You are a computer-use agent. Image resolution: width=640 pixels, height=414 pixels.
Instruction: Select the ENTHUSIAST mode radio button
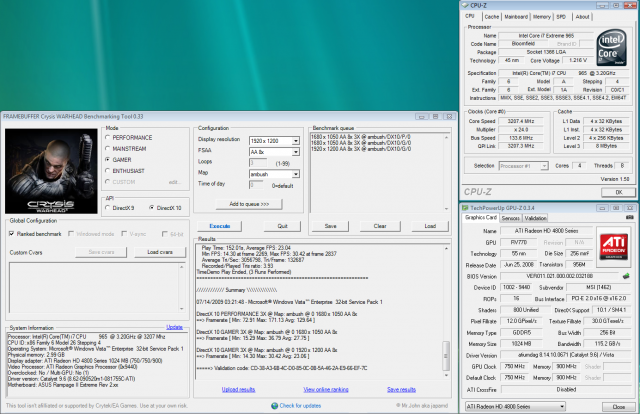[x=108, y=171]
